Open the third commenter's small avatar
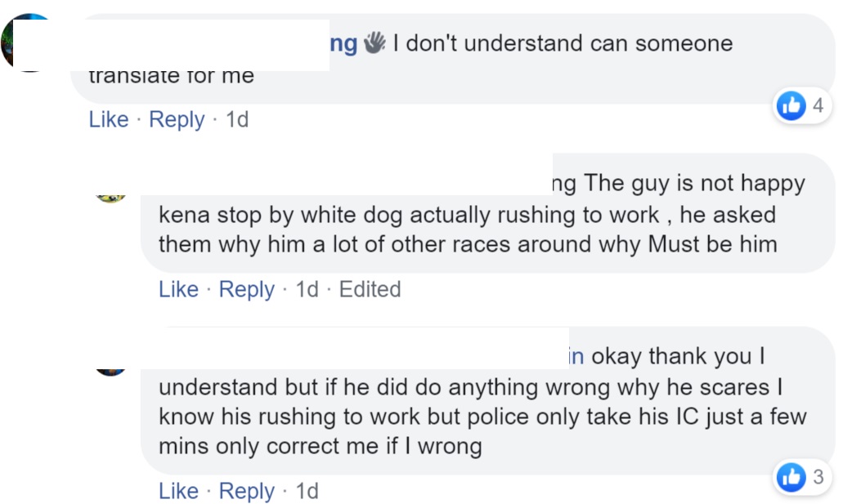 pos(111,372)
